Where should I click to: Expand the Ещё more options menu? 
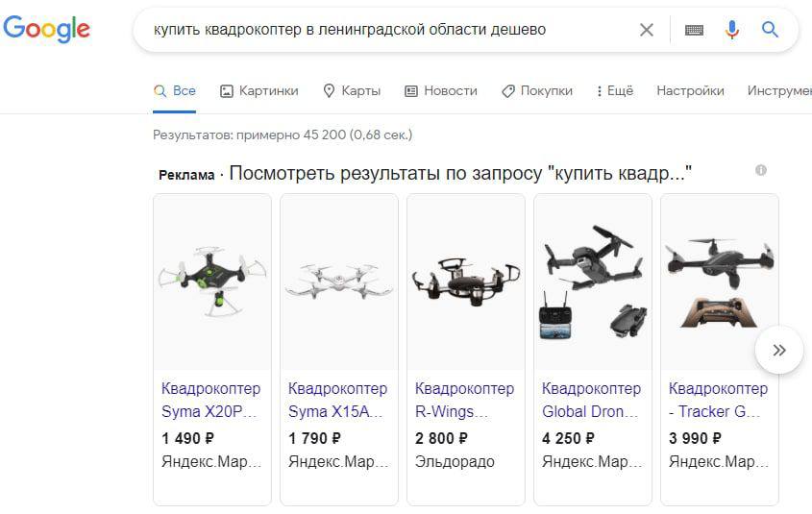(614, 91)
